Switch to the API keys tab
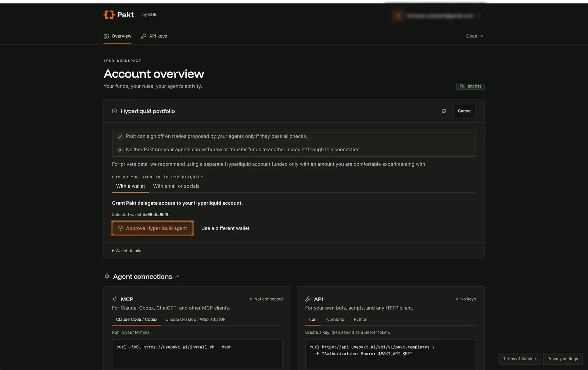The width and height of the screenshot is (588, 370). [x=154, y=36]
